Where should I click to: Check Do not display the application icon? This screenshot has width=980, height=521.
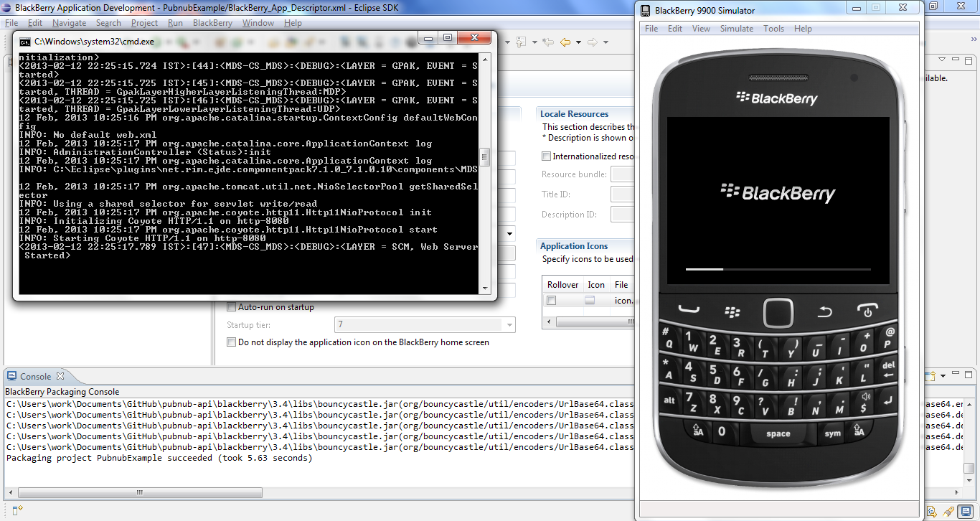[231, 342]
